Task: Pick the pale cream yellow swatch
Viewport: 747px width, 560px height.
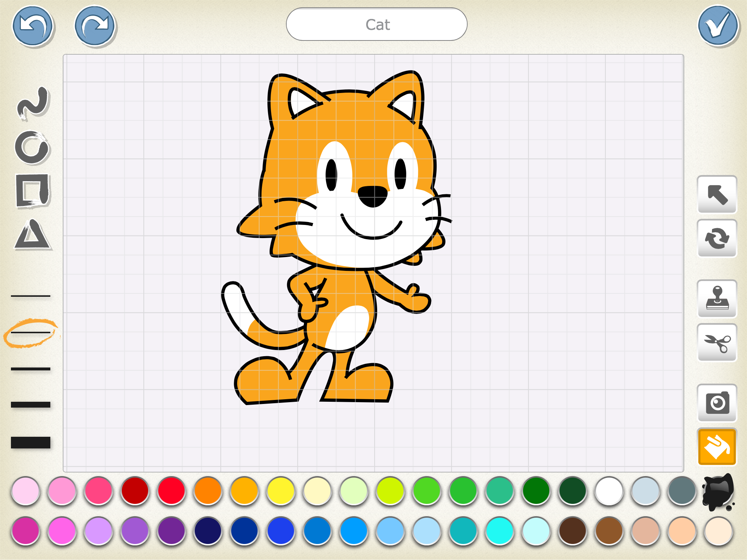Action: point(317,491)
